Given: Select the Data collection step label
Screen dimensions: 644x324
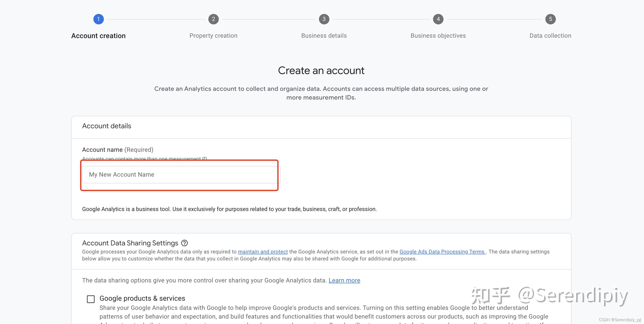Looking at the screenshot, I should [x=550, y=36].
